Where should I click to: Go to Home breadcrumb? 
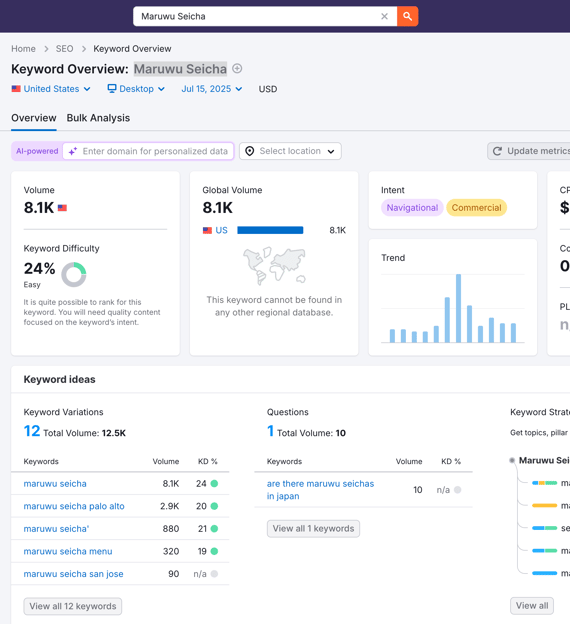[23, 49]
